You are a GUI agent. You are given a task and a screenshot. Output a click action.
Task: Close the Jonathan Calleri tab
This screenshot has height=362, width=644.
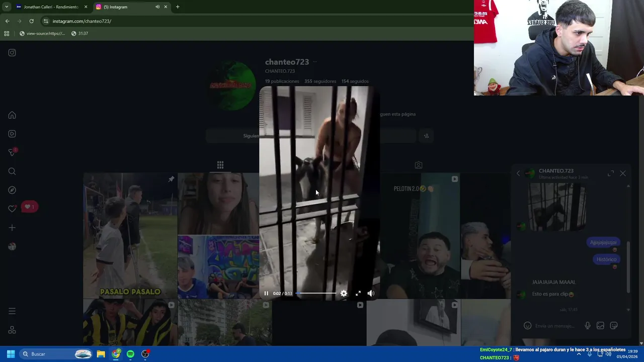[86, 7]
